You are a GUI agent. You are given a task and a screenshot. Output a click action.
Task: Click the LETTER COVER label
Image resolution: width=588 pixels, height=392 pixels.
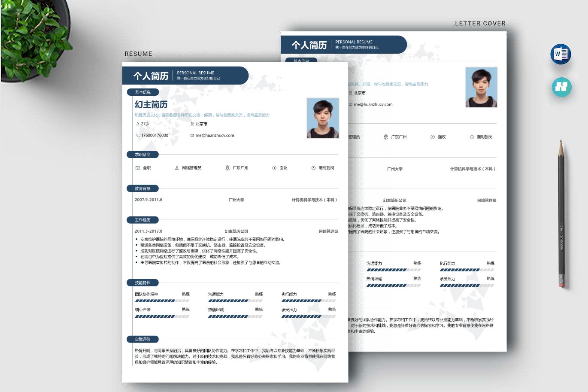480,24
